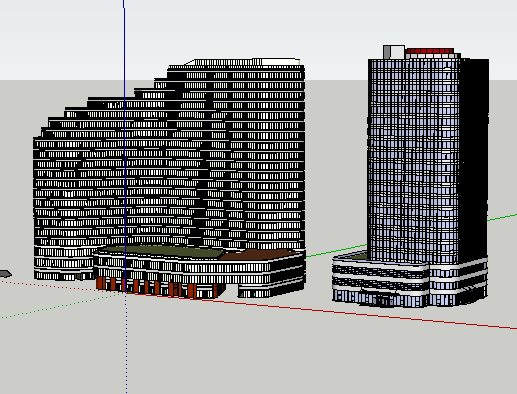Click the small grey object at the left edge
Viewport: 517px width, 394px height.
pos(6,274)
